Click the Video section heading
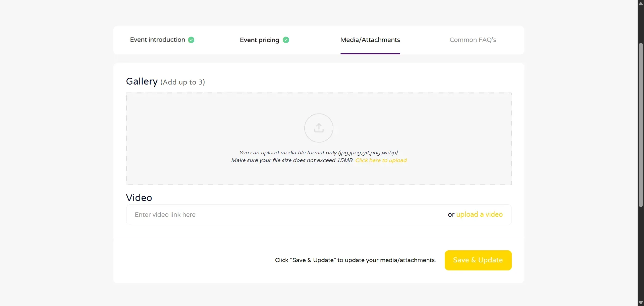Screen dimensions: 644x306 click(x=139, y=198)
